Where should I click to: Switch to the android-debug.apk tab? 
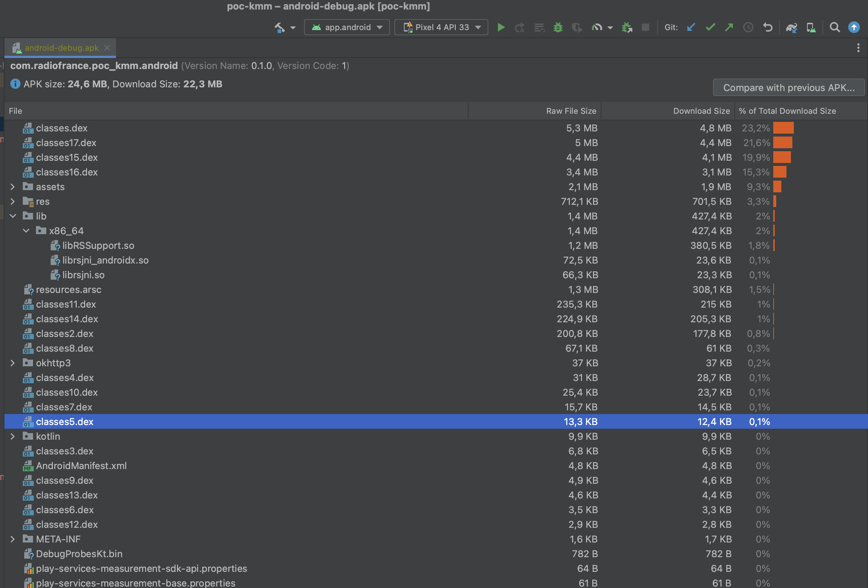click(x=60, y=48)
